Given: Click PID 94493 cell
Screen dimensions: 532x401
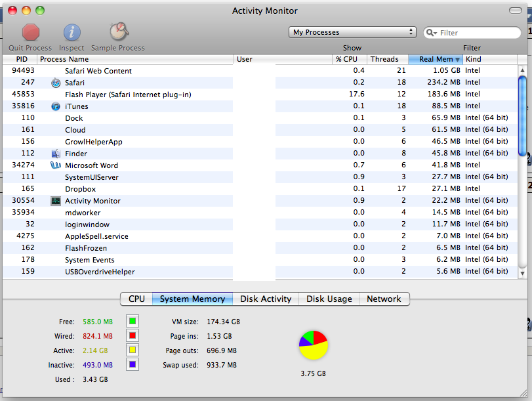Looking at the screenshot, I should coord(23,70).
